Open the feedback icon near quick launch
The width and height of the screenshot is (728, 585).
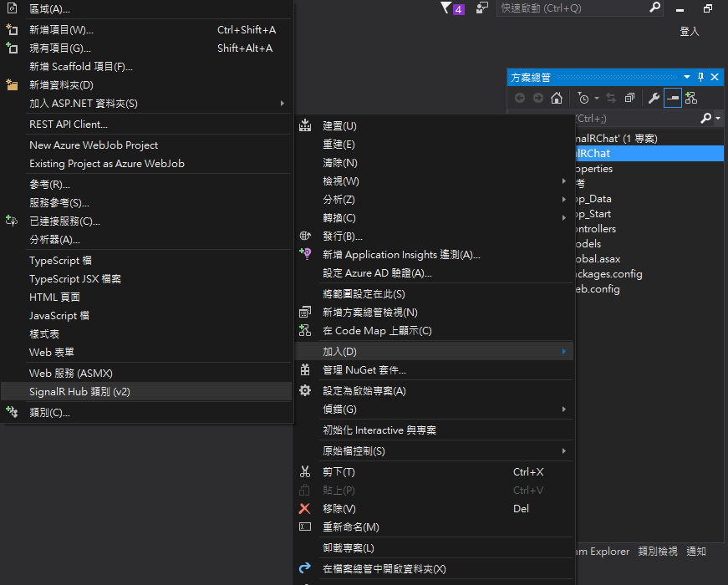click(x=482, y=8)
